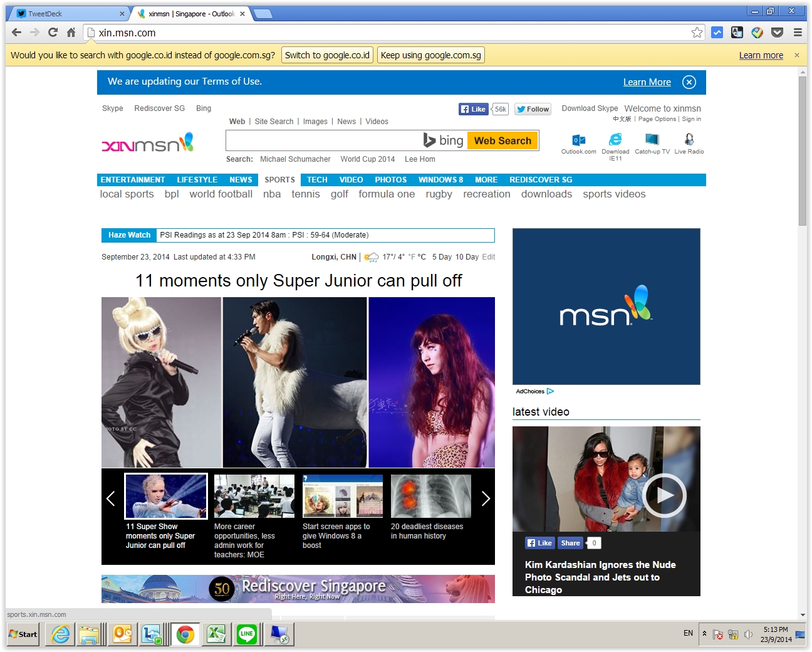812x652 pixels.
Task: Open the MOE career opportunities thumbnail
Action: pos(254,496)
